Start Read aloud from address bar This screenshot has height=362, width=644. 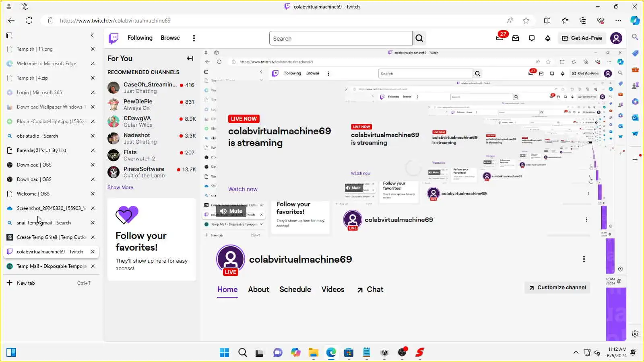[x=510, y=21]
